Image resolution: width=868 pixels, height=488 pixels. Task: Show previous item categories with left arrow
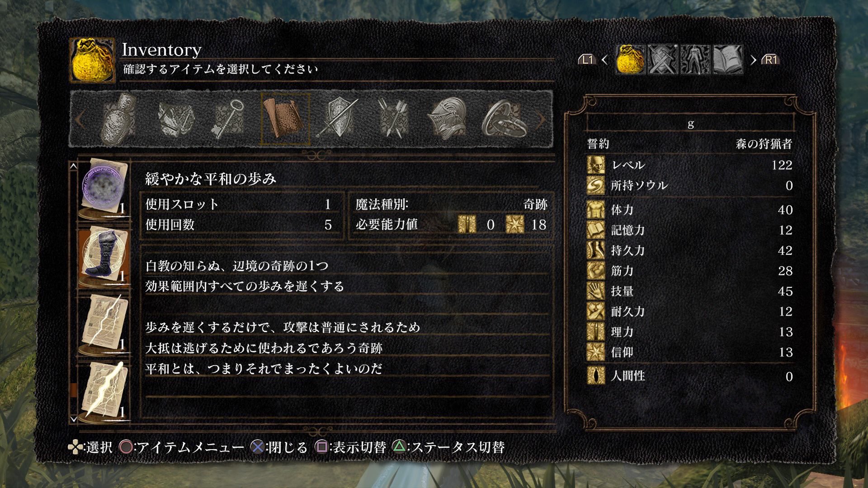point(80,120)
